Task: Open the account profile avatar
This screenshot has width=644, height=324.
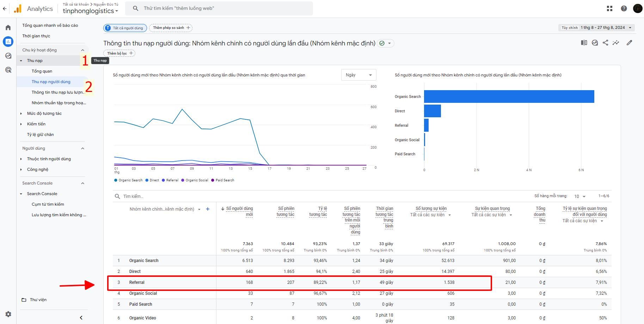Action: [638, 8]
